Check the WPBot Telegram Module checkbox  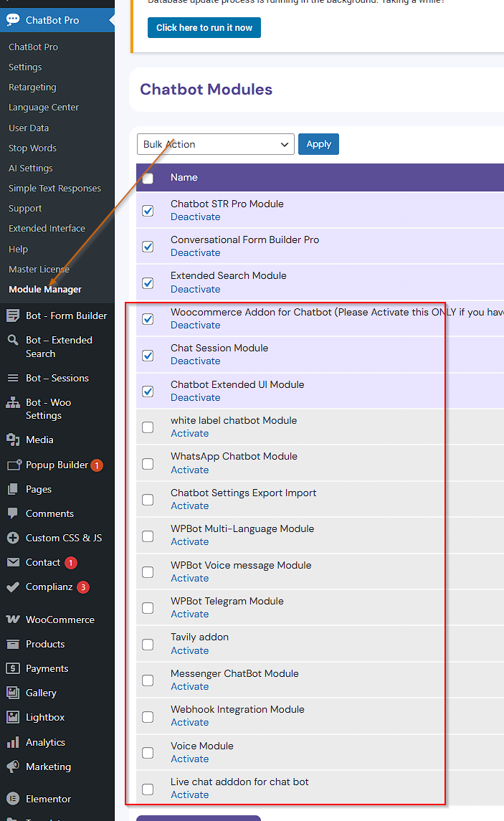tap(148, 608)
